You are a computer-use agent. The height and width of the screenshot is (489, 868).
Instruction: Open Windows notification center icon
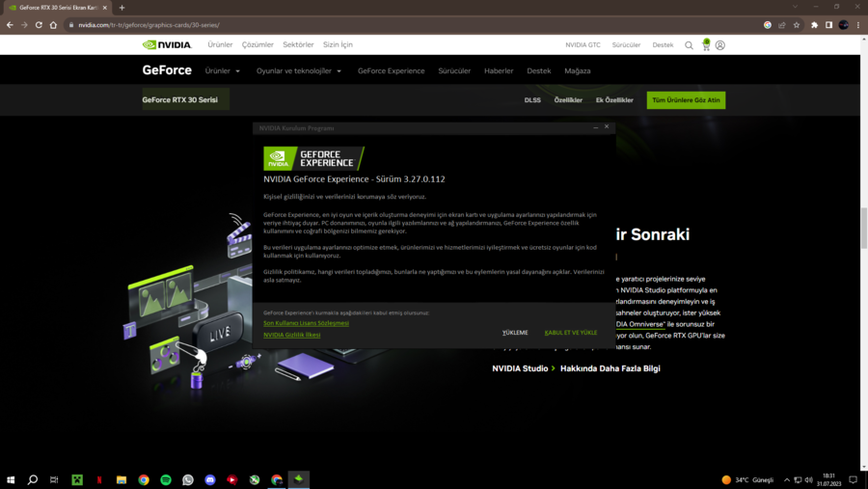click(x=854, y=480)
